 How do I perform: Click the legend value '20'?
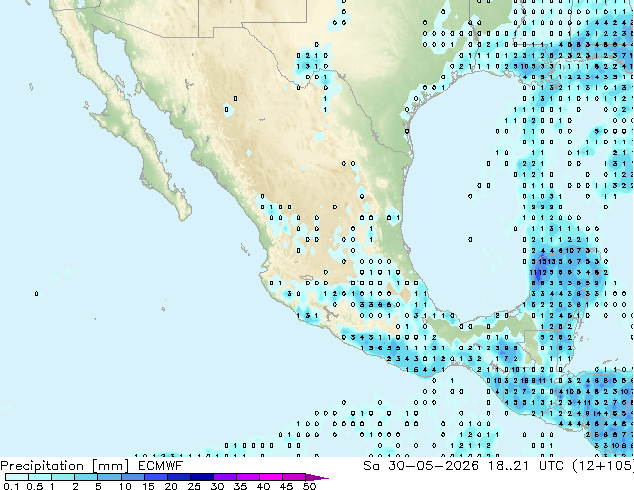click(171, 486)
